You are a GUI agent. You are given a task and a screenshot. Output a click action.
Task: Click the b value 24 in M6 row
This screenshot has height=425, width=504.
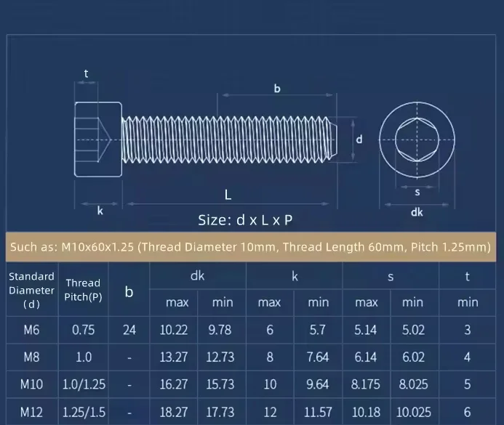pyautogui.click(x=129, y=330)
